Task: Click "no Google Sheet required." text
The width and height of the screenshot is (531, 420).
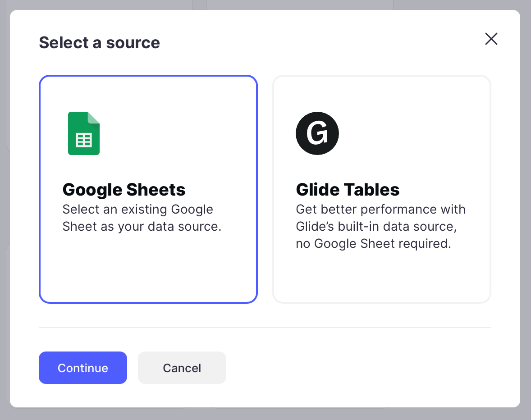Action: click(373, 244)
